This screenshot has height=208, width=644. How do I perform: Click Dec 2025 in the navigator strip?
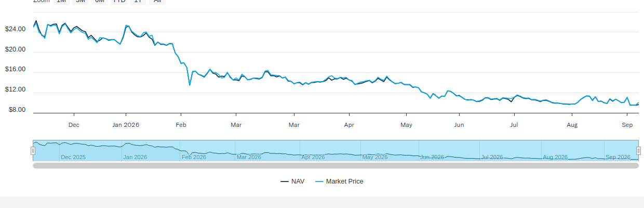(x=73, y=157)
